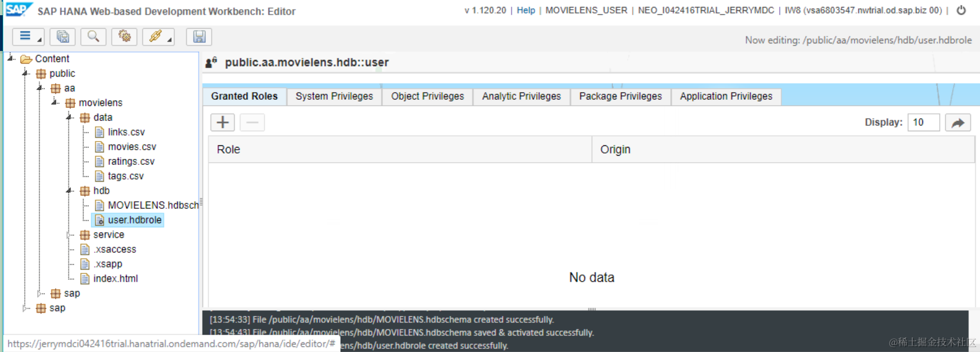Open the Help link
The image size is (980, 352).
pos(525,10)
